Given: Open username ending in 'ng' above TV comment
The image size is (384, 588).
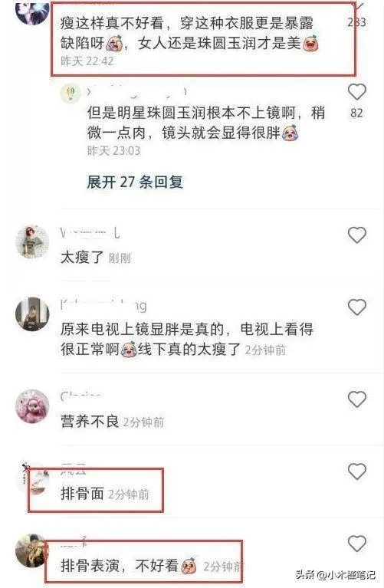Looking at the screenshot, I should click(103, 306).
